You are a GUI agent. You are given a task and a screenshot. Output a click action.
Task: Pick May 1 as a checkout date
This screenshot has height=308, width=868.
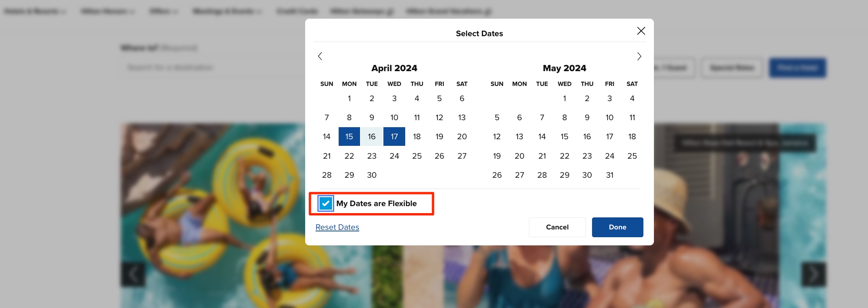pos(564,98)
